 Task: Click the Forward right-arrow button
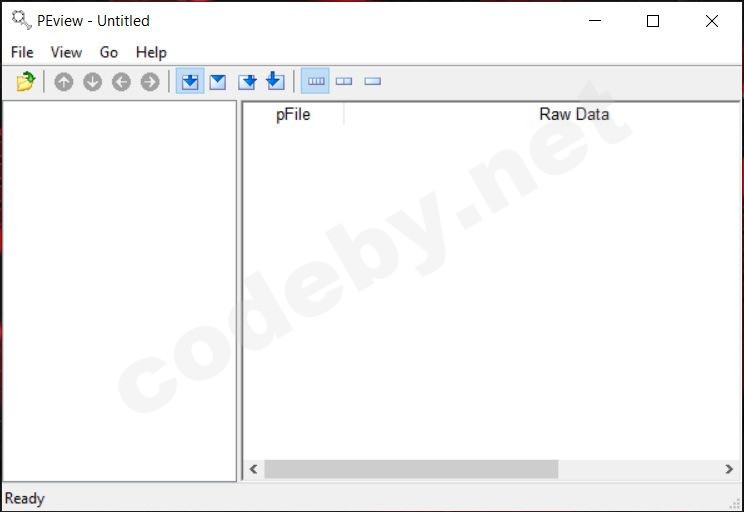[150, 82]
